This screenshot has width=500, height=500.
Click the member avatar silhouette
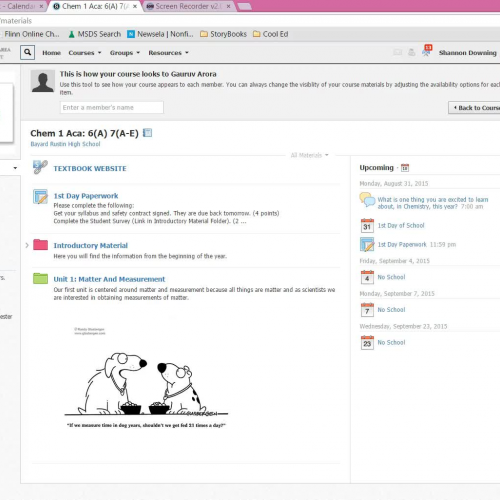43,81
